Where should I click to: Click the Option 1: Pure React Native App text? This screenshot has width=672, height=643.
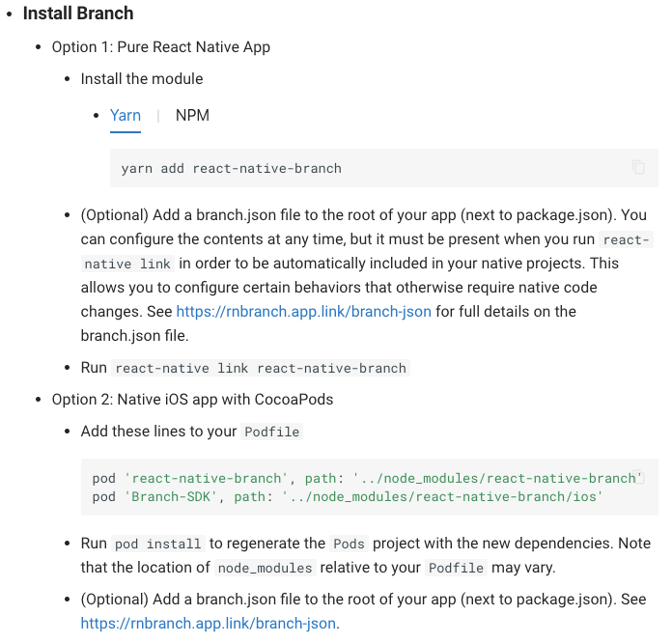point(161,47)
